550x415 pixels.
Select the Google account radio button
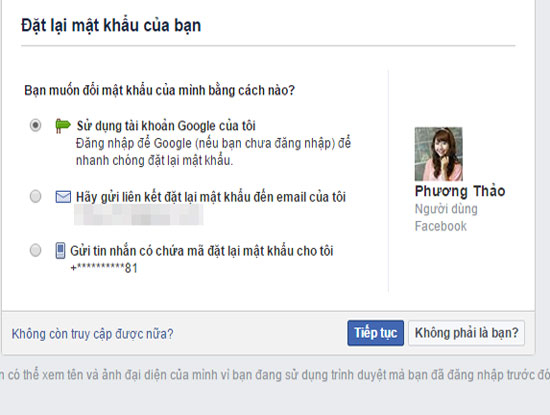(x=35, y=125)
